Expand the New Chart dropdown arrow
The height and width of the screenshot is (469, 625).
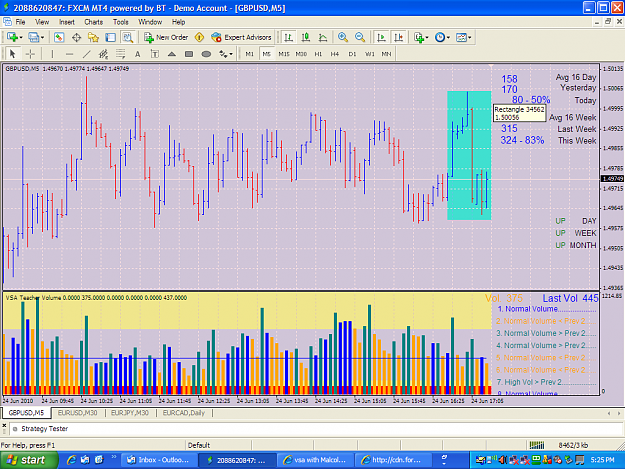(x=21, y=37)
